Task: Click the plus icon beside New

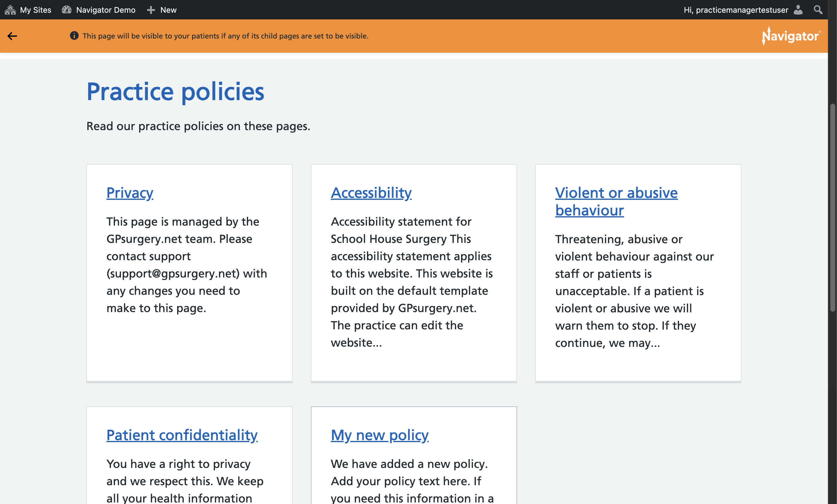Action: click(151, 10)
